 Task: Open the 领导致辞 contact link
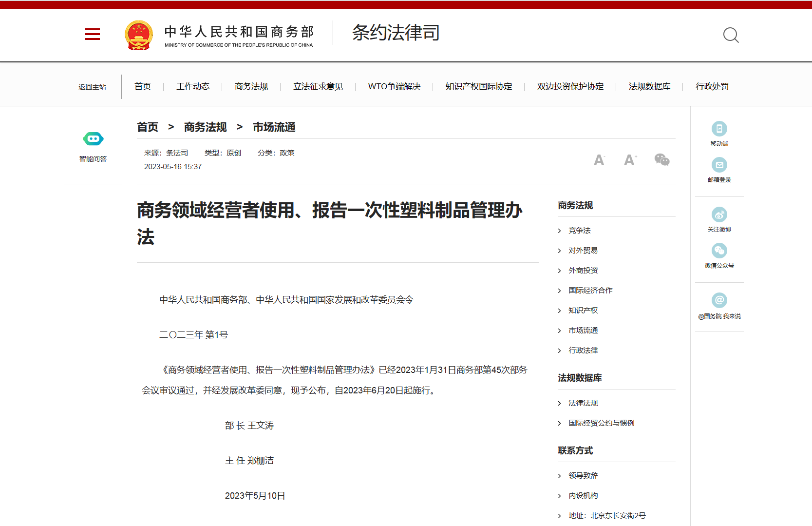point(583,476)
